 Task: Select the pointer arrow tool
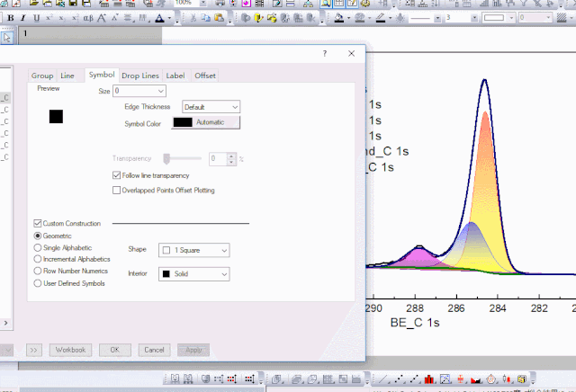pyautogui.click(x=7, y=37)
